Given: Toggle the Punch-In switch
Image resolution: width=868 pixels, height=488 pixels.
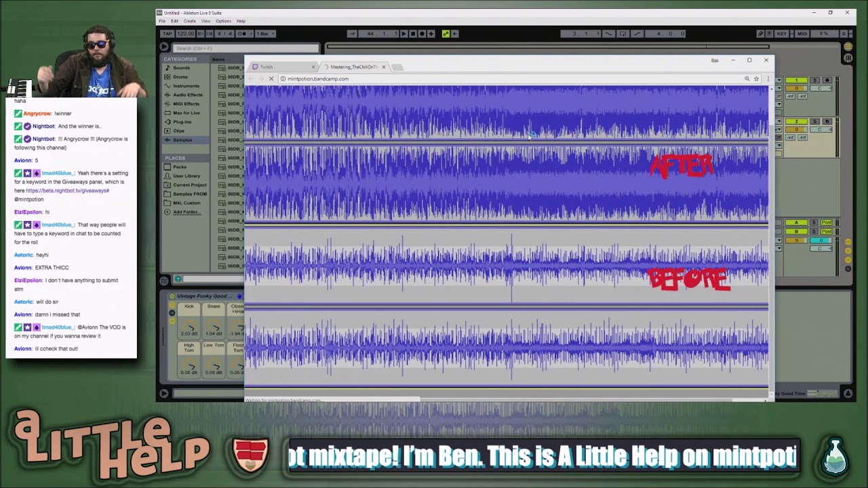Looking at the screenshot, I should point(609,34).
